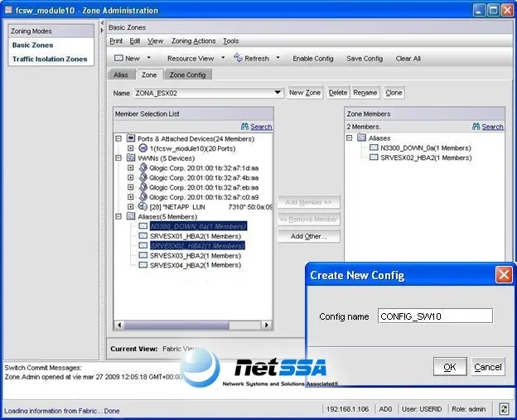Click the binoculars Search icon in Member Selection List

pos(244,127)
